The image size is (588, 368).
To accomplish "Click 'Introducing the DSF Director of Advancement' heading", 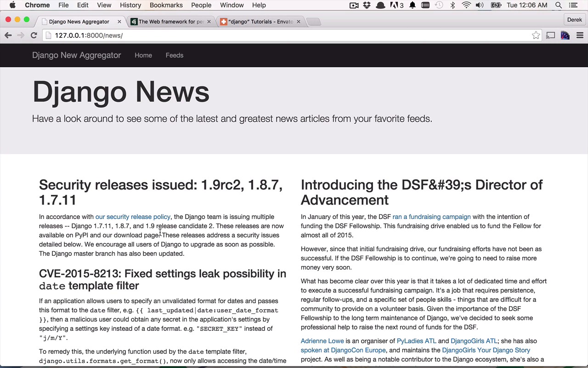I will point(422,192).
